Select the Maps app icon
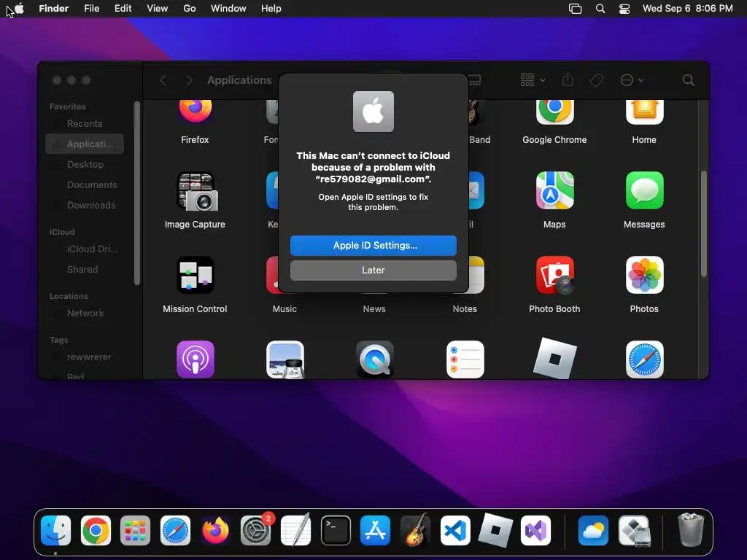The height and width of the screenshot is (560, 747). [554, 190]
